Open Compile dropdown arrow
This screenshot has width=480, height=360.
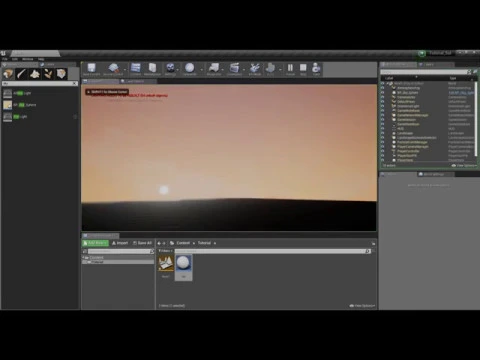pos(280,70)
